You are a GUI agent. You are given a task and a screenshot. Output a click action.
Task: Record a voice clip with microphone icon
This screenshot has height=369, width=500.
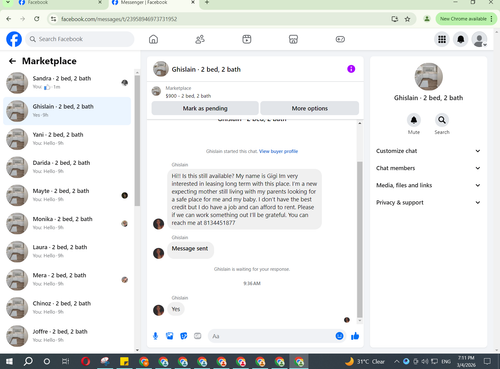pos(155,336)
